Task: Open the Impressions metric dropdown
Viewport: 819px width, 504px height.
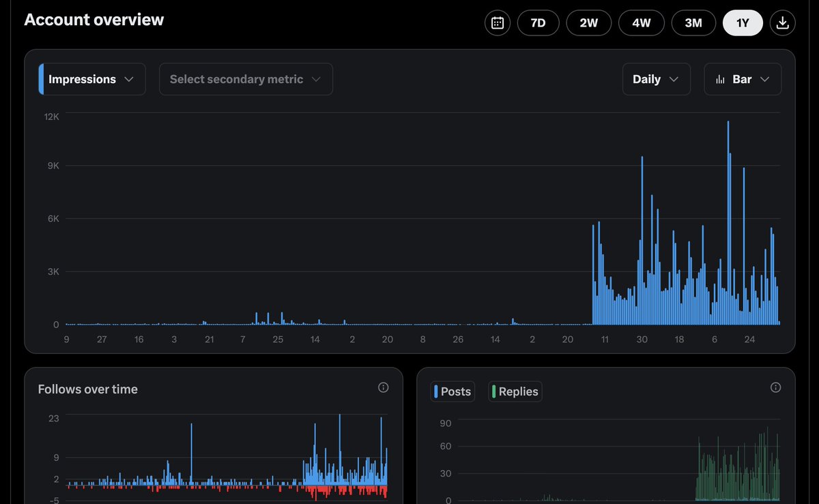Action: (x=92, y=79)
